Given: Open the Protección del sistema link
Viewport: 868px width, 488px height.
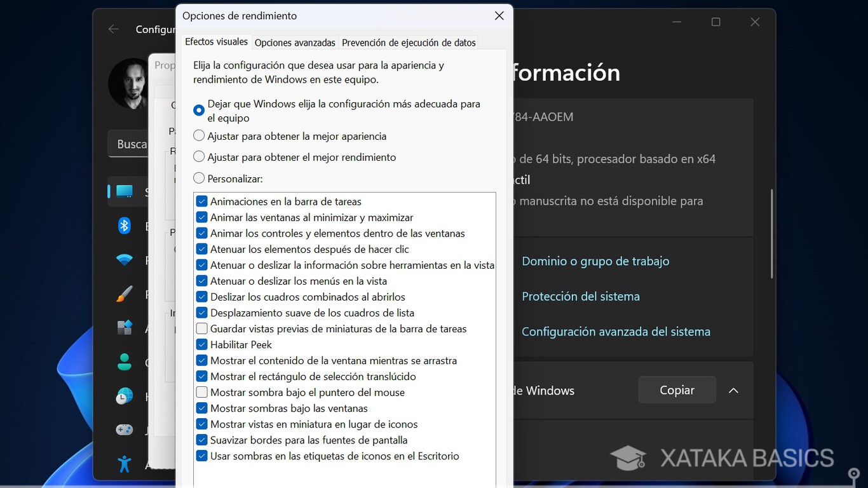Looking at the screenshot, I should point(580,297).
